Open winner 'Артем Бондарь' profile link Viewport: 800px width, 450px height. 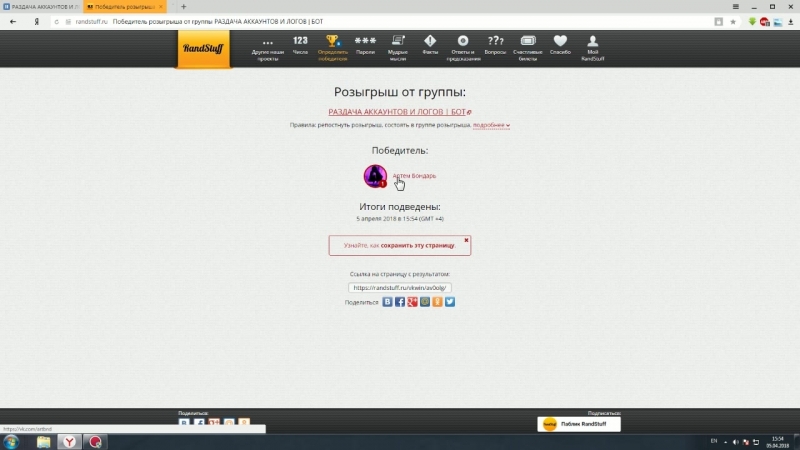(414, 176)
